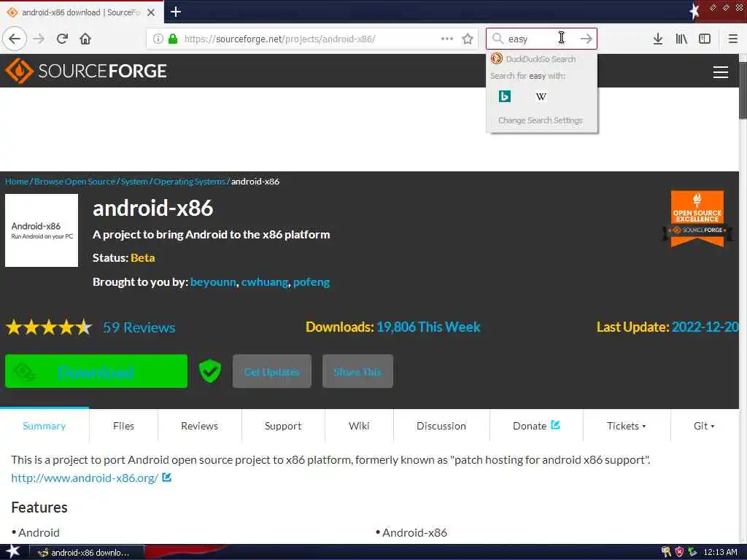Open the Donate external link tab

coord(536,426)
